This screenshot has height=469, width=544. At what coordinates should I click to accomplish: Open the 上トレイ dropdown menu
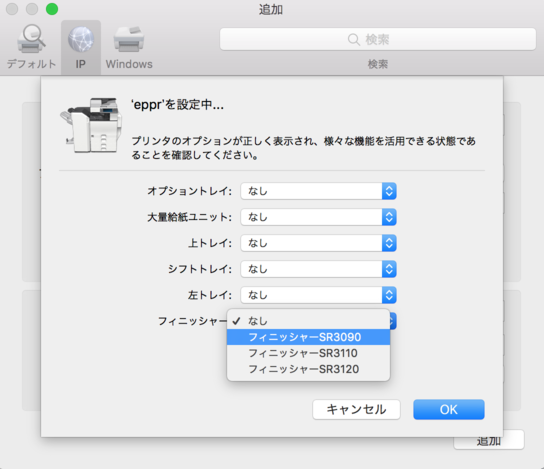tap(318, 243)
